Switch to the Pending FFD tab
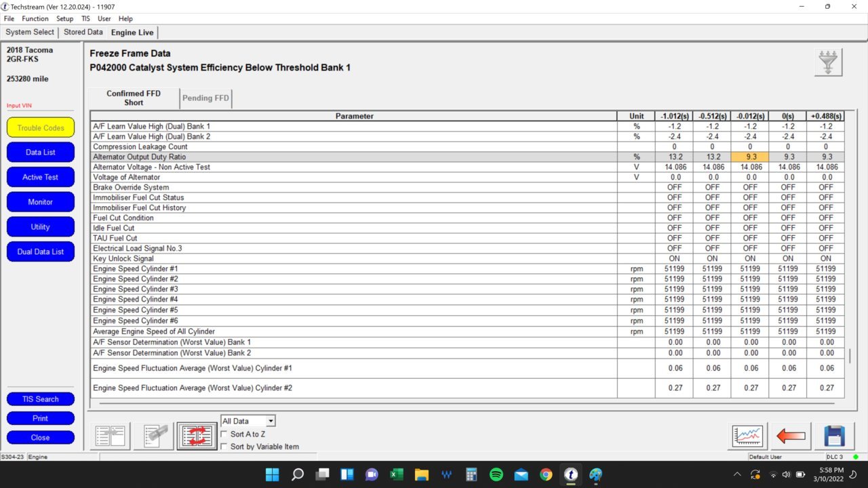 click(206, 98)
